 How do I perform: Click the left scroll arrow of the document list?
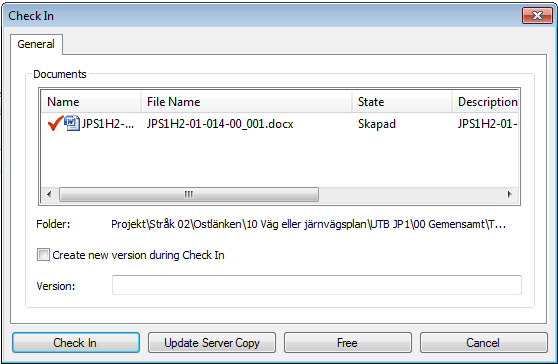49,194
